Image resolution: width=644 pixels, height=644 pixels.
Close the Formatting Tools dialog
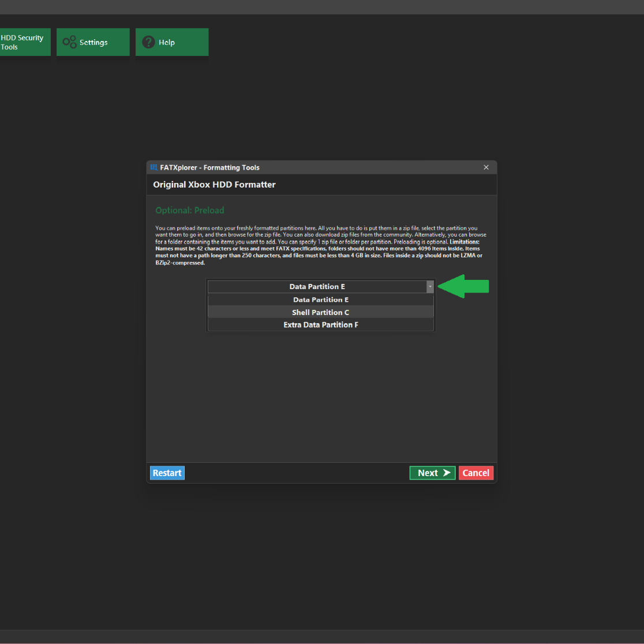coord(486,167)
